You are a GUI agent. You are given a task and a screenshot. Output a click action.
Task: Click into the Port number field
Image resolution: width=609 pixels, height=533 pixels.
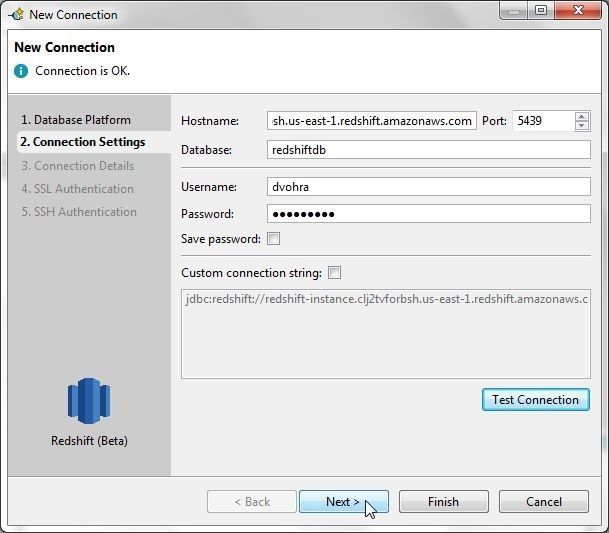click(x=543, y=121)
